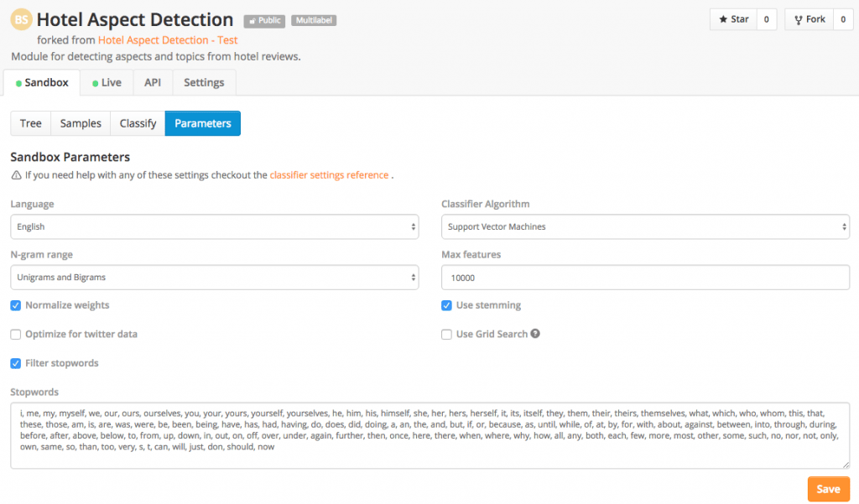
Task: Click the Public badge label
Action: pyautogui.click(x=264, y=20)
